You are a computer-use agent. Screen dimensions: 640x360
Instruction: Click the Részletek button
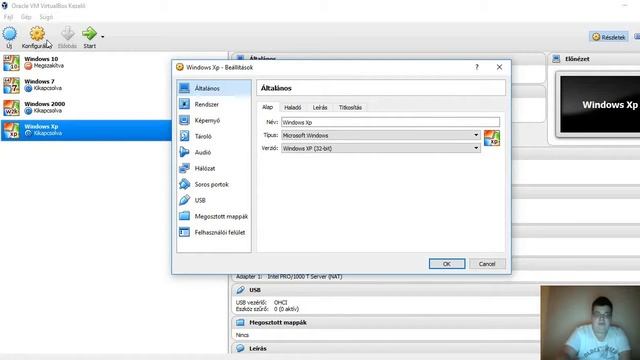point(609,37)
